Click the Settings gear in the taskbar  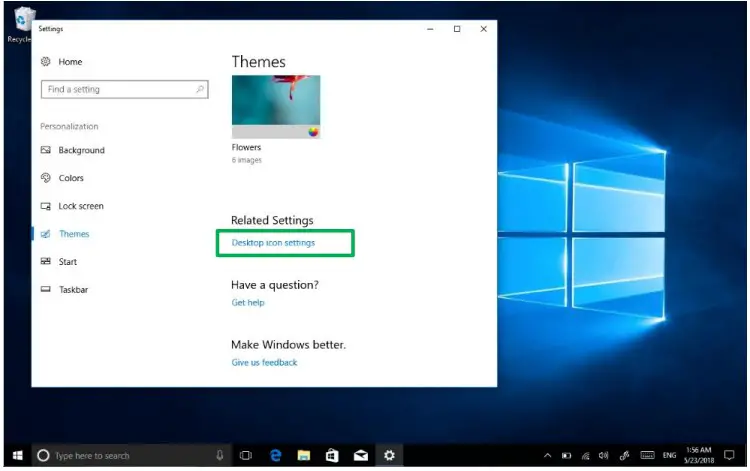point(389,456)
